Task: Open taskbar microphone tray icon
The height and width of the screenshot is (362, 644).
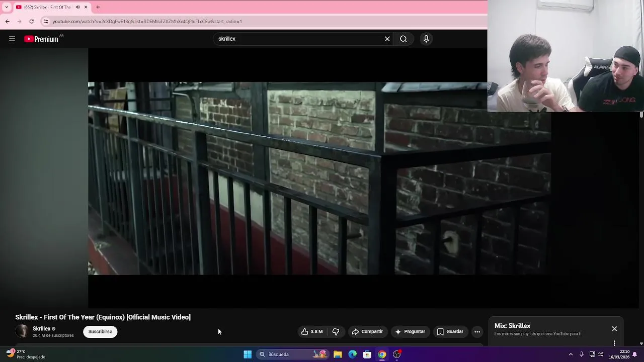Action: point(582,354)
